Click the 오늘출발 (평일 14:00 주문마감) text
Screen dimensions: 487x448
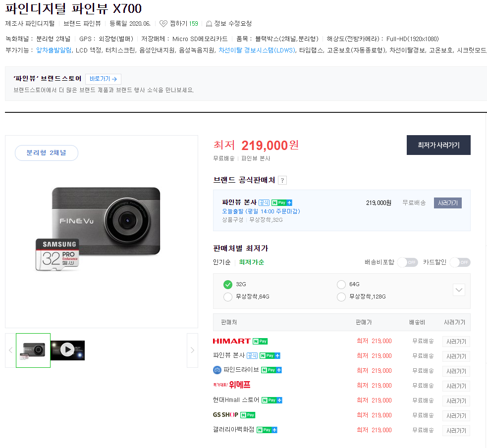[261, 211]
